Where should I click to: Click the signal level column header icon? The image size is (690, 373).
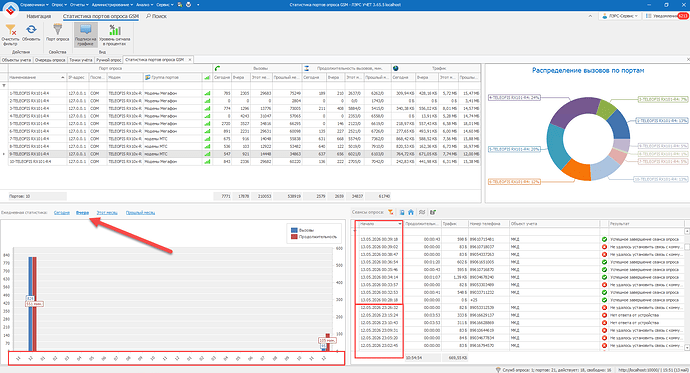click(x=207, y=77)
